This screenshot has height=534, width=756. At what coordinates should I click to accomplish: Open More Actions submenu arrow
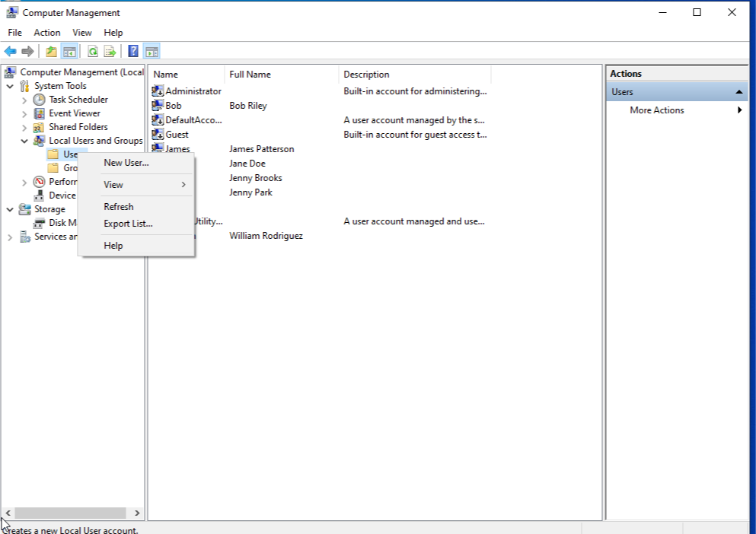coord(739,110)
